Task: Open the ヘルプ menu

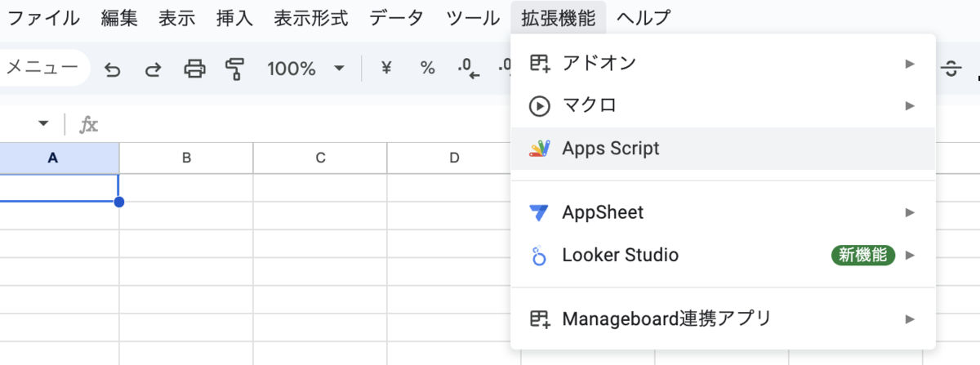Action: tap(644, 17)
